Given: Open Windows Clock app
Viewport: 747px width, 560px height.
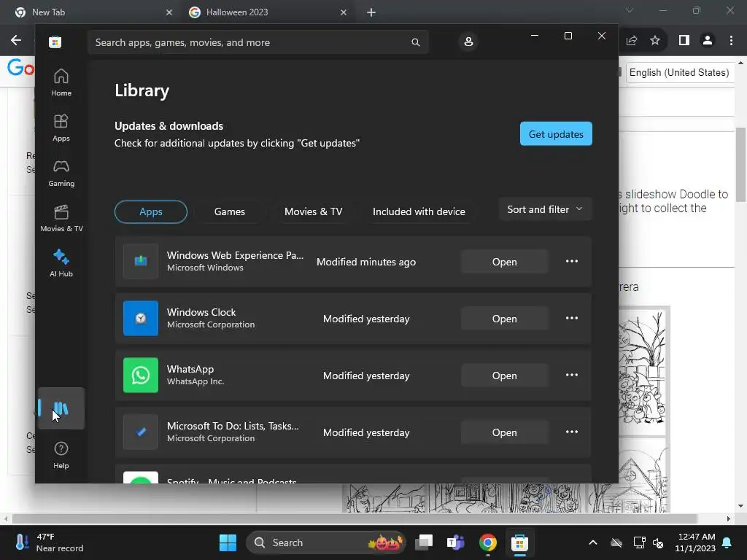Looking at the screenshot, I should tap(504, 319).
